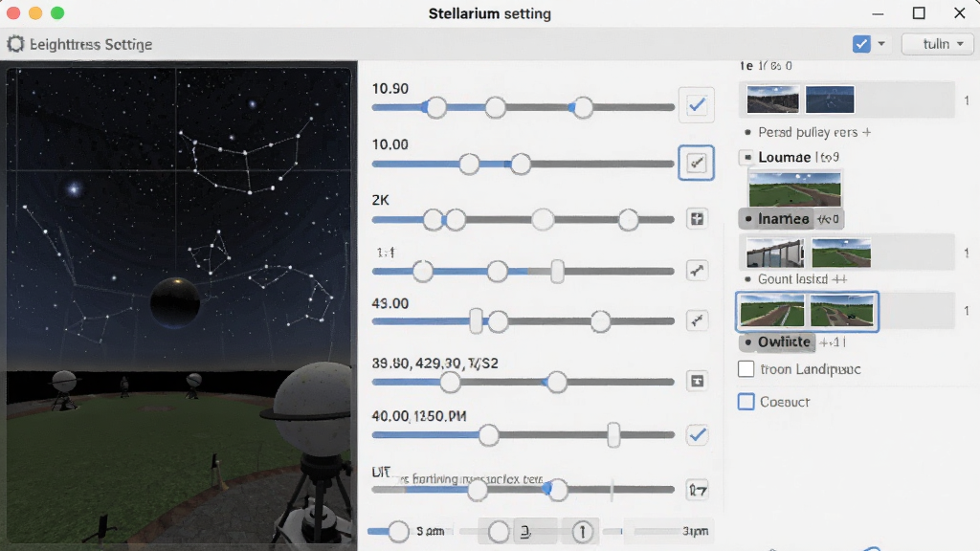Click the last handle of the 10.90 slider
This screenshot has height=551, width=980.
[x=583, y=107]
